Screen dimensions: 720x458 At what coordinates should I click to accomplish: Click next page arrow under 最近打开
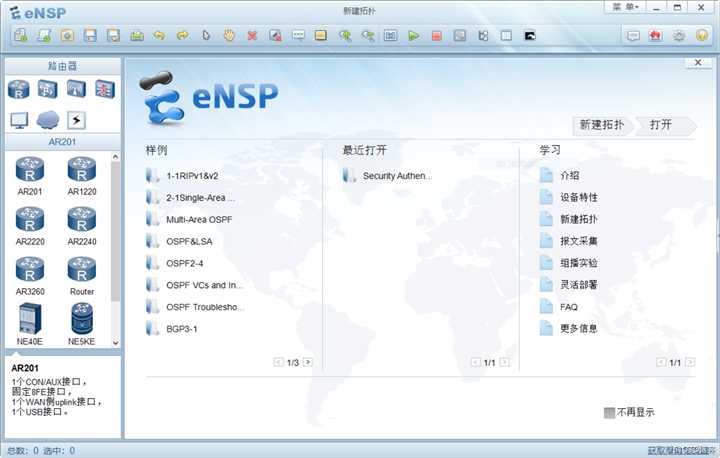click(504, 362)
